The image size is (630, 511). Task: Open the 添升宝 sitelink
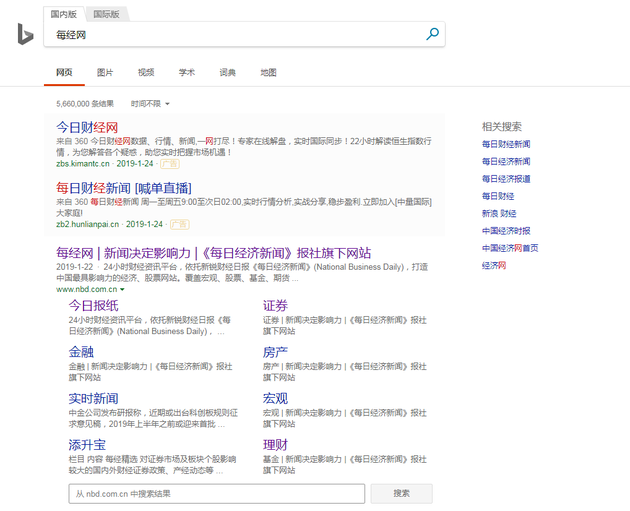click(87, 445)
